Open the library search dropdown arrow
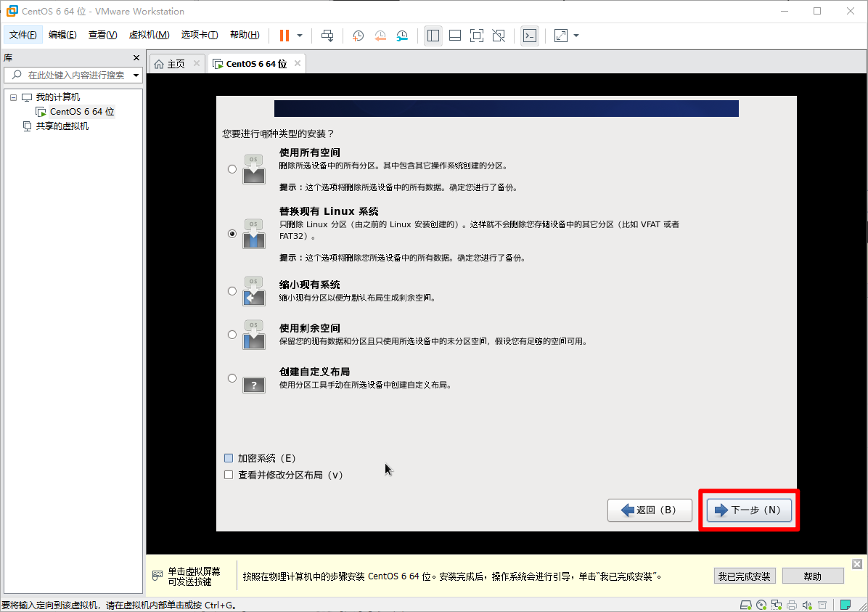 click(136, 76)
